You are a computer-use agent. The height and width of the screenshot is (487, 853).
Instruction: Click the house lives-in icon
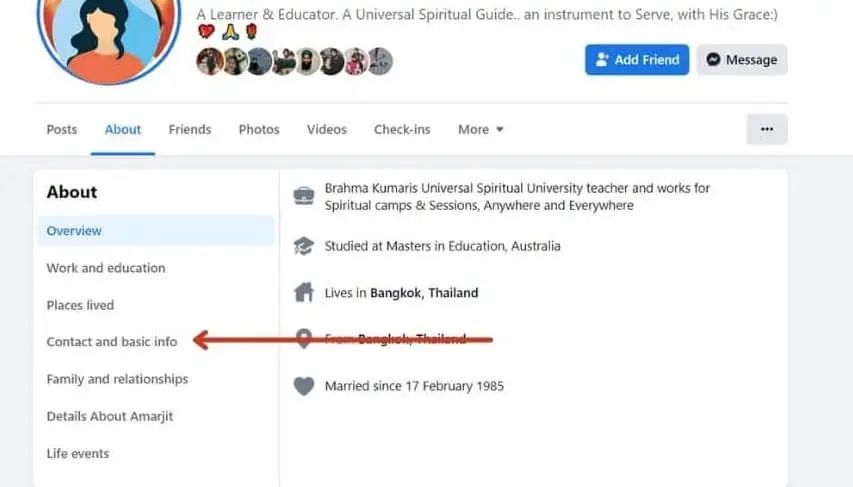303,293
